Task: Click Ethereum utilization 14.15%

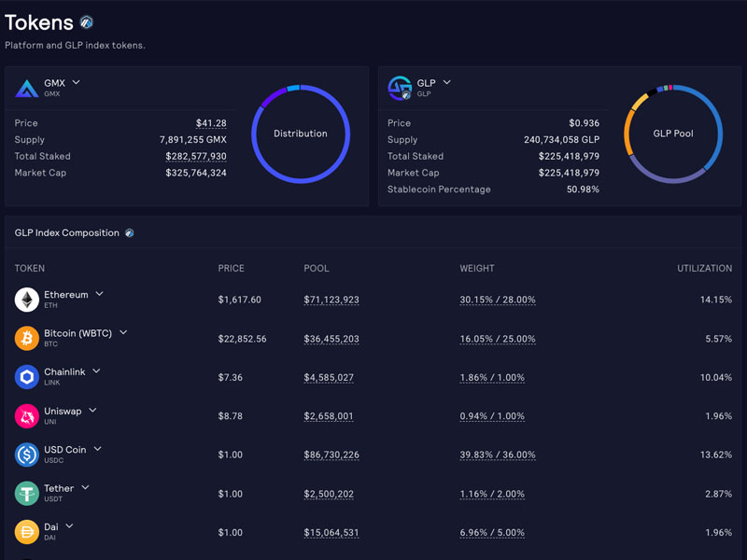Action: (716, 300)
